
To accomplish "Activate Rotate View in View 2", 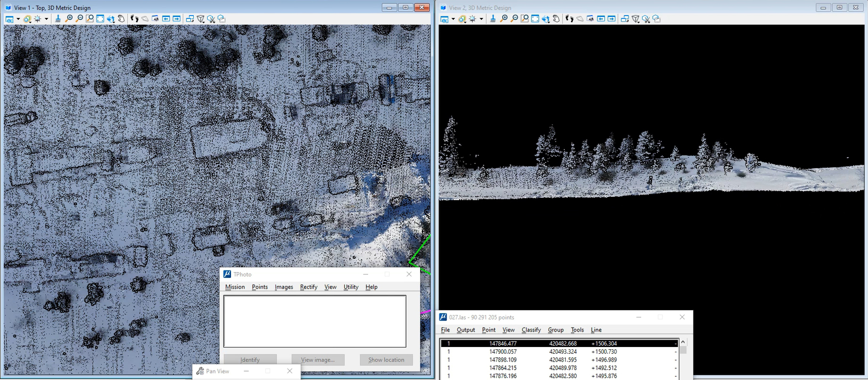I will click(x=546, y=19).
